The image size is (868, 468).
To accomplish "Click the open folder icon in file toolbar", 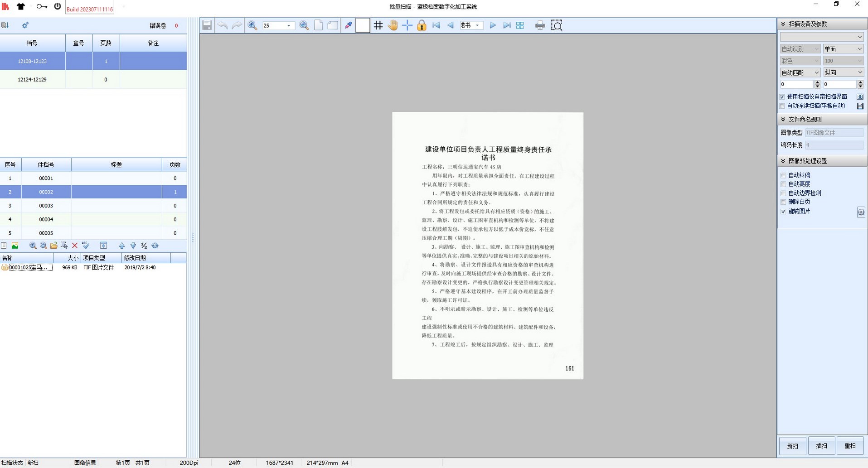I will 53,246.
